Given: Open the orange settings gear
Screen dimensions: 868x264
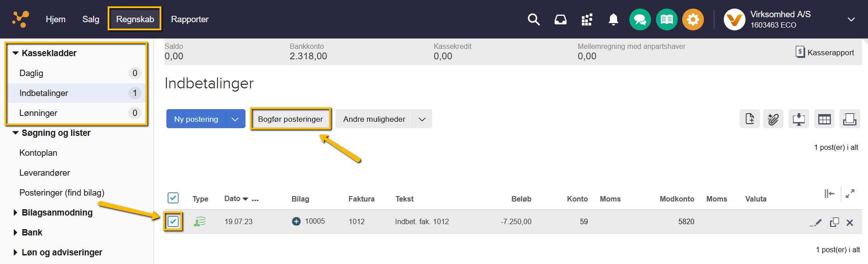Looking at the screenshot, I should (693, 19).
